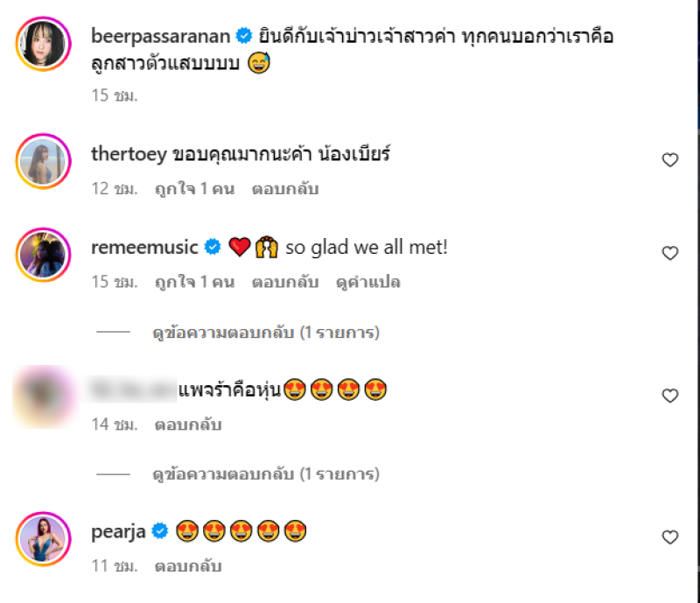
Task: Expand replies under remeemusic's comment
Action: 266,333
